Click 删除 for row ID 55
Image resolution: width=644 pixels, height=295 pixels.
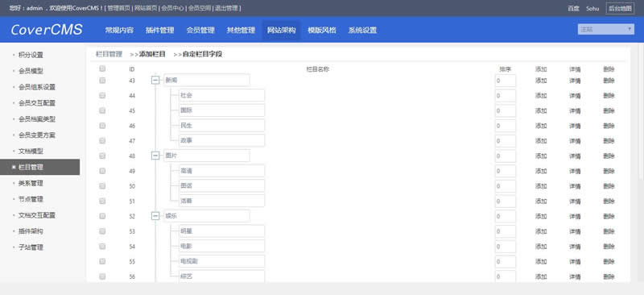[609, 261]
